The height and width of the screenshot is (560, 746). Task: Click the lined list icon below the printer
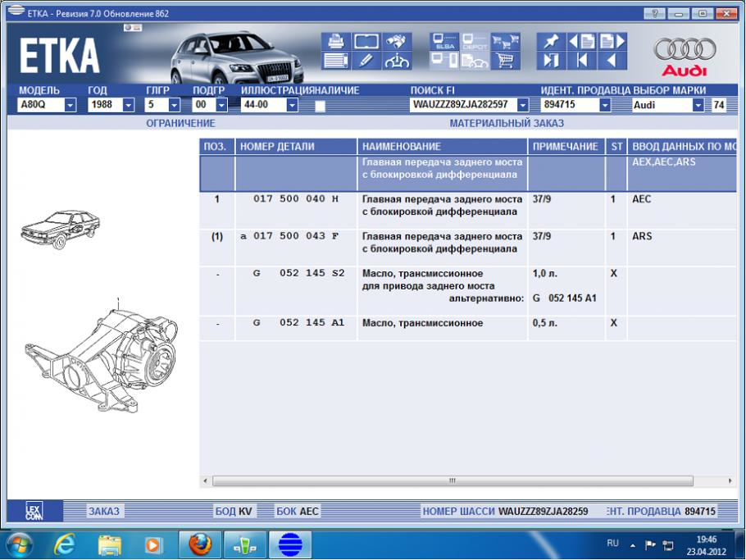pos(336,61)
